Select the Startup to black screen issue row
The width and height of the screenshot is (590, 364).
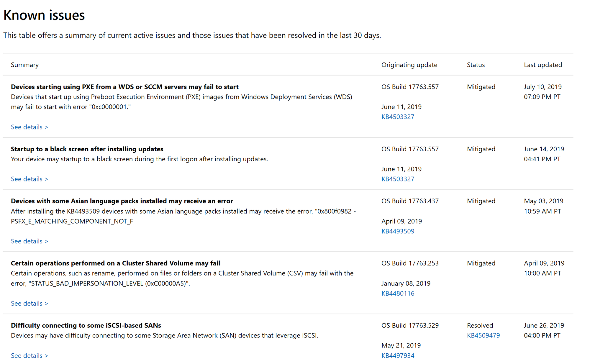87,149
